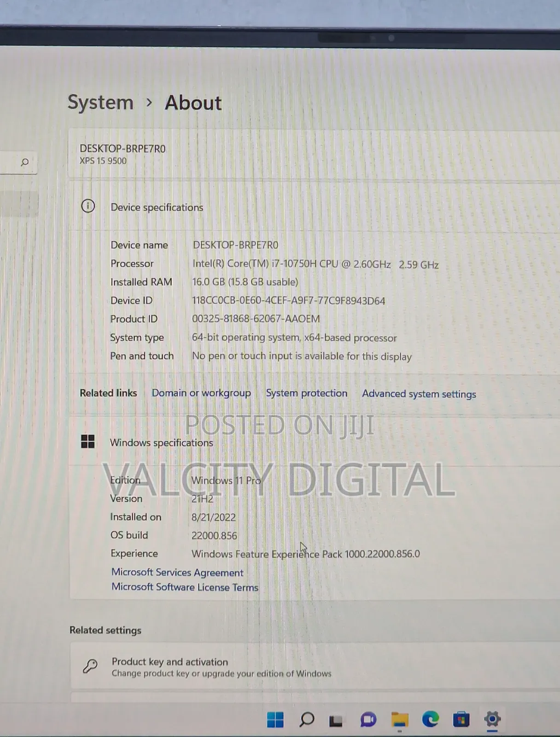Select the Installed RAM value 16.0 GB
The image size is (560, 737).
pyautogui.click(x=245, y=282)
